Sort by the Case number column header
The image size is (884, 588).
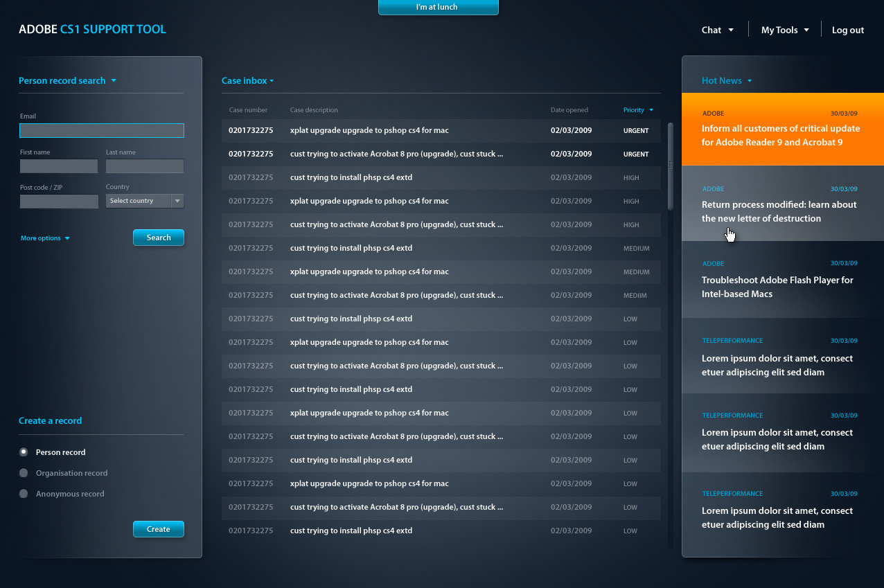248,109
